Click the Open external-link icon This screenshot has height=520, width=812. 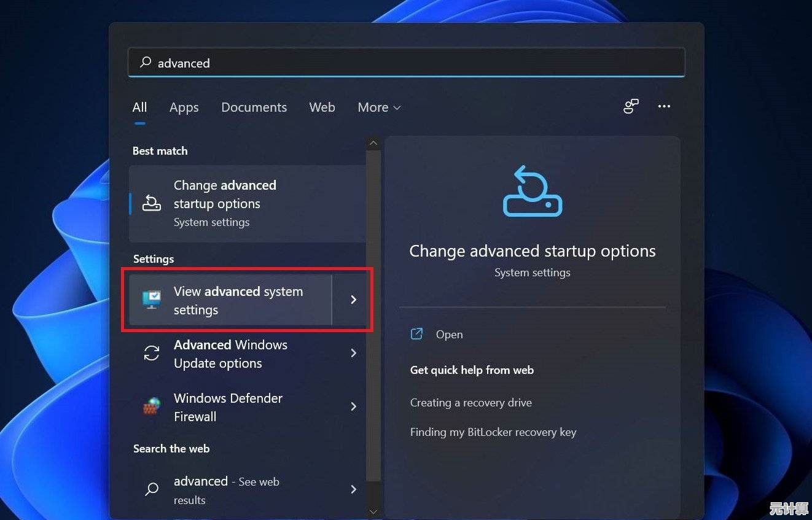pos(416,334)
